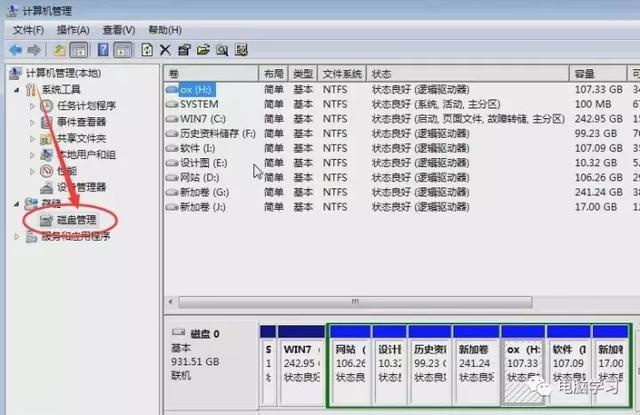Expand the 服务和应用程序 tree node
This screenshot has height=415, width=640.
(15, 236)
